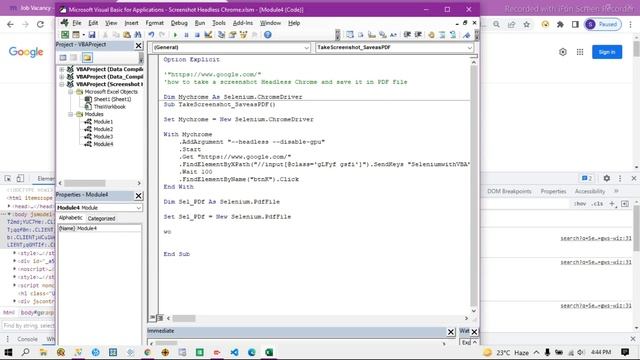
Task: Open DevTools Accessibility tab
Action: (589, 191)
